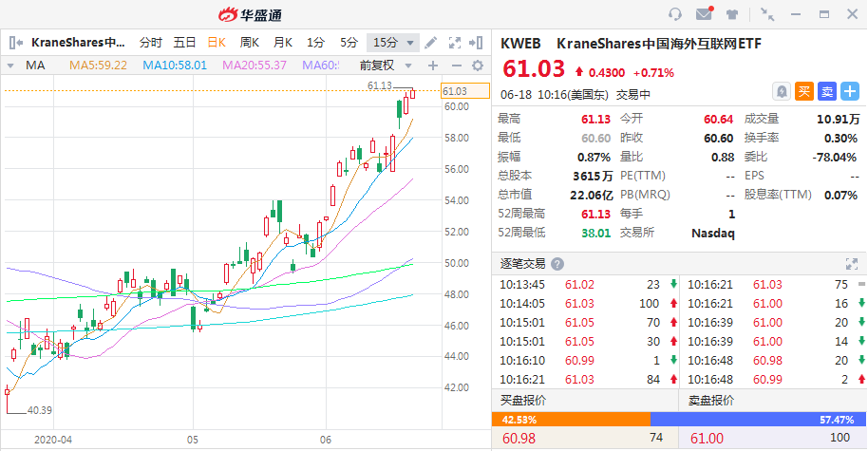Click the shrink window arrows icon
The width and height of the screenshot is (868, 451).
[x=766, y=14]
